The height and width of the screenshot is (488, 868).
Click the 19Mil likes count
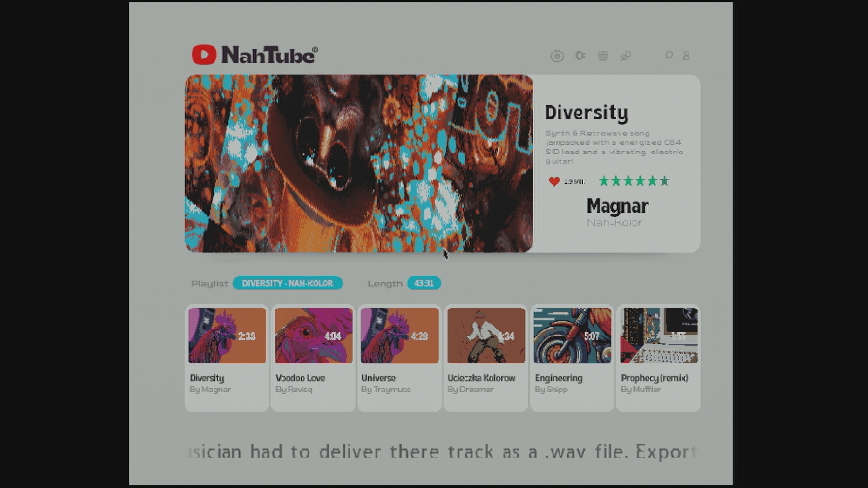(x=574, y=182)
